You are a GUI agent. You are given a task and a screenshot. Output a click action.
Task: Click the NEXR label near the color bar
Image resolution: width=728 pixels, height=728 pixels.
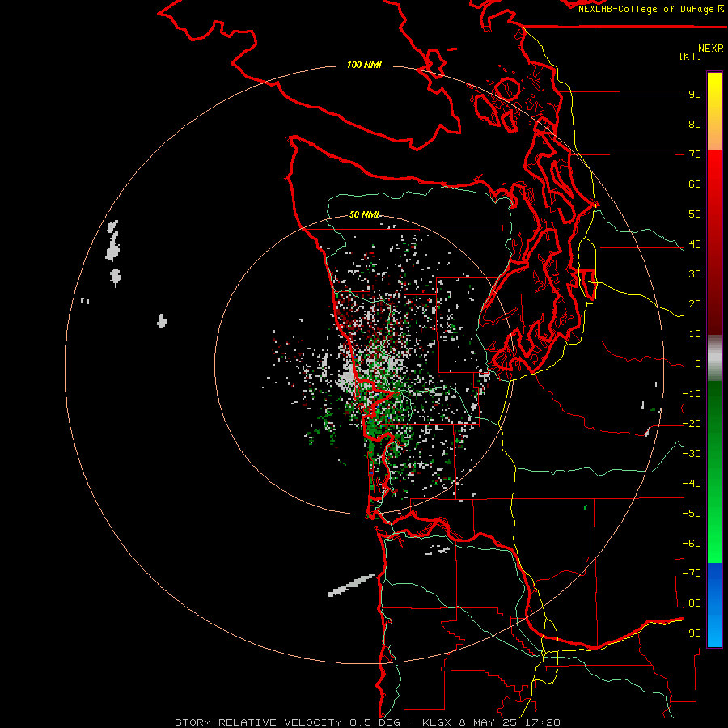711,49
